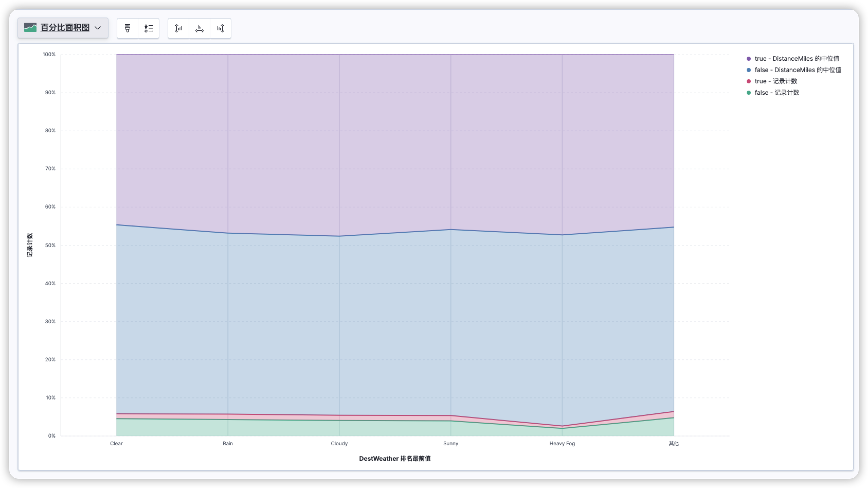Toggle legend item true - 记录计数
868x488 pixels.
[776, 81]
